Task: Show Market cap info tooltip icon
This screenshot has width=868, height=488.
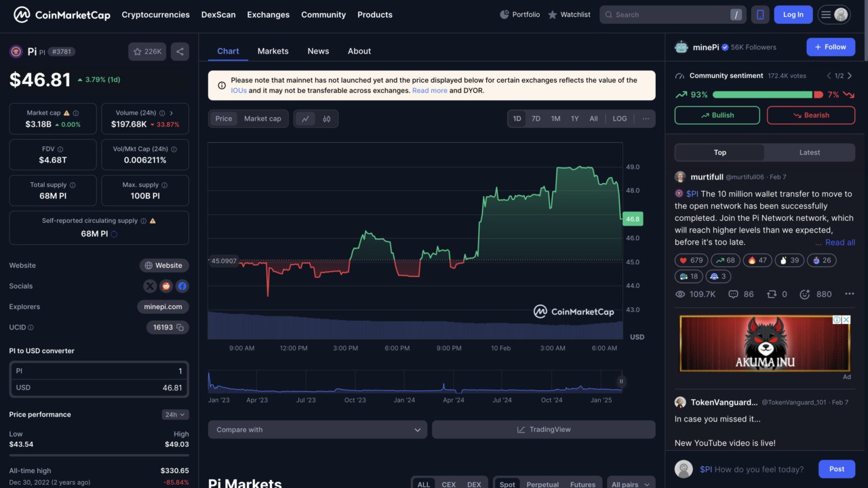Action: [75, 113]
